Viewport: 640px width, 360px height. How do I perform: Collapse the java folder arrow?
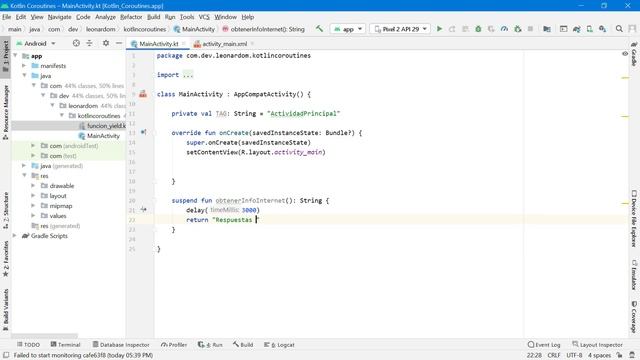(x=24, y=76)
